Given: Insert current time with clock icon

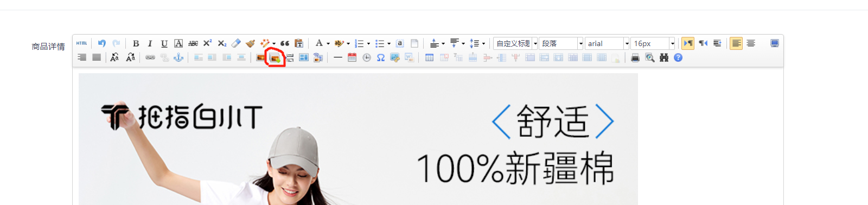Looking at the screenshot, I should point(367,57).
